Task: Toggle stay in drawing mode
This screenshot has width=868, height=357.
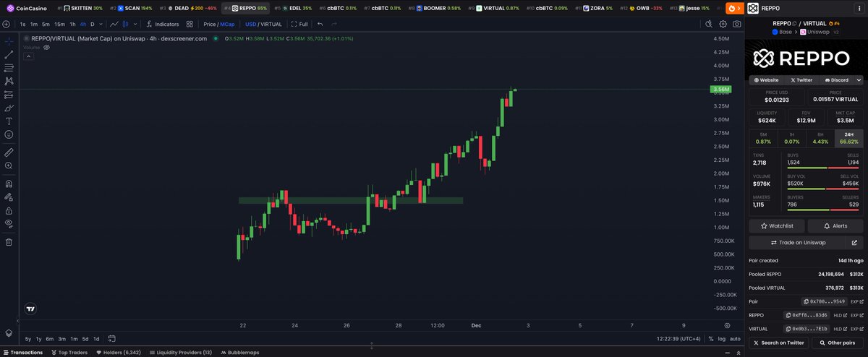Action: click(x=9, y=197)
